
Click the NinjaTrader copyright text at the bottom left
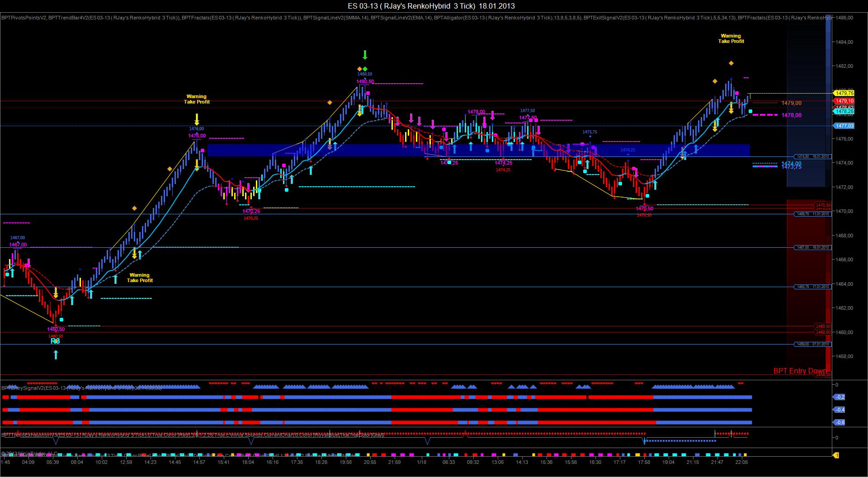click(29, 453)
